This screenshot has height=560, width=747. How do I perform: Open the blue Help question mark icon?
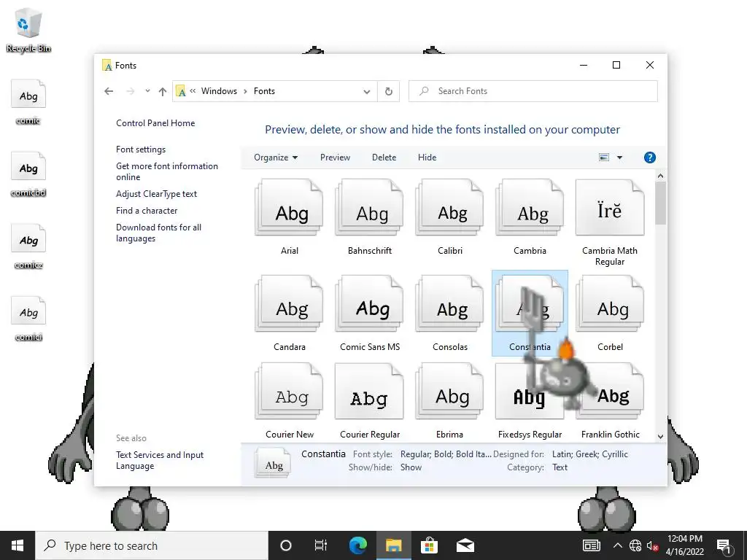[x=649, y=157]
